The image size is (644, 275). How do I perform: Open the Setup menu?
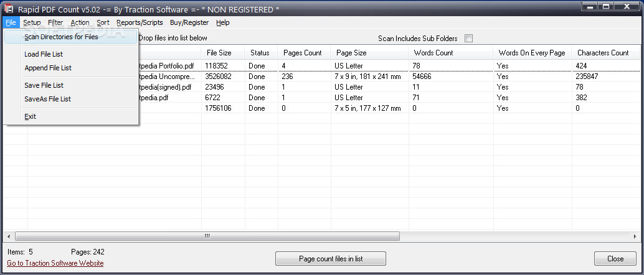(32, 22)
